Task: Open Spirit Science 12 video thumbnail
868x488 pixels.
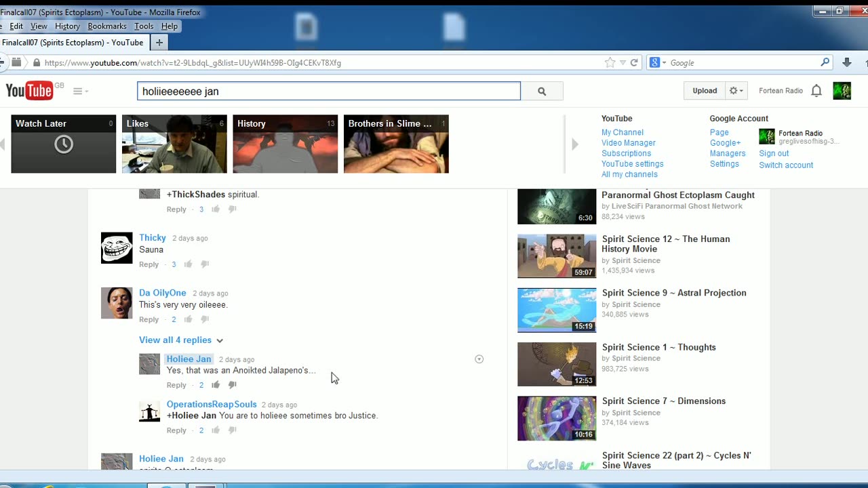Action: [557, 256]
